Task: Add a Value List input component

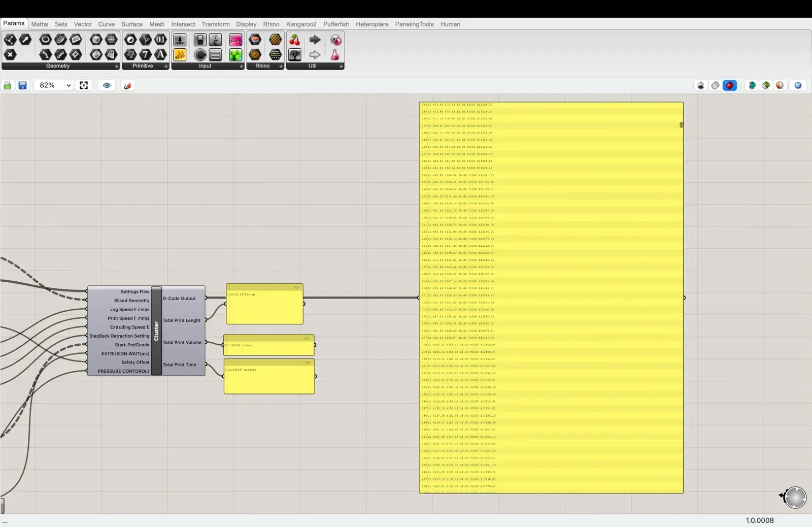Action: [x=215, y=54]
